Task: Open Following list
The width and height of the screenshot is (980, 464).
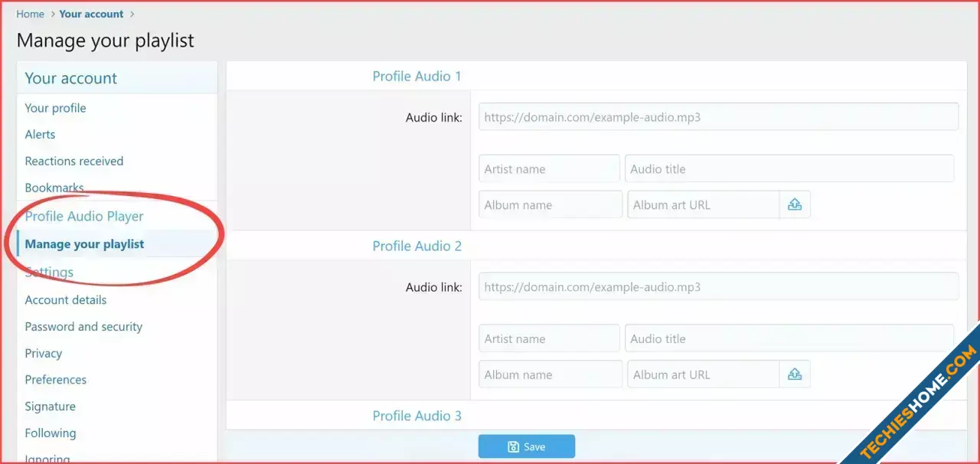Action: click(x=51, y=433)
